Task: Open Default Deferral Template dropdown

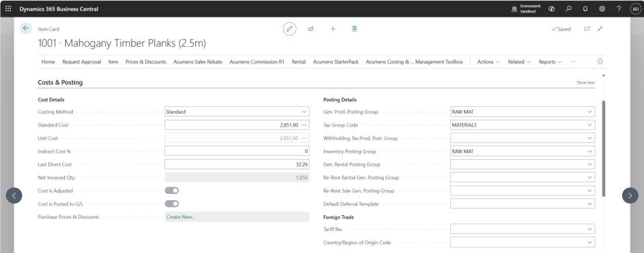Action: pyautogui.click(x=590, y=204)
